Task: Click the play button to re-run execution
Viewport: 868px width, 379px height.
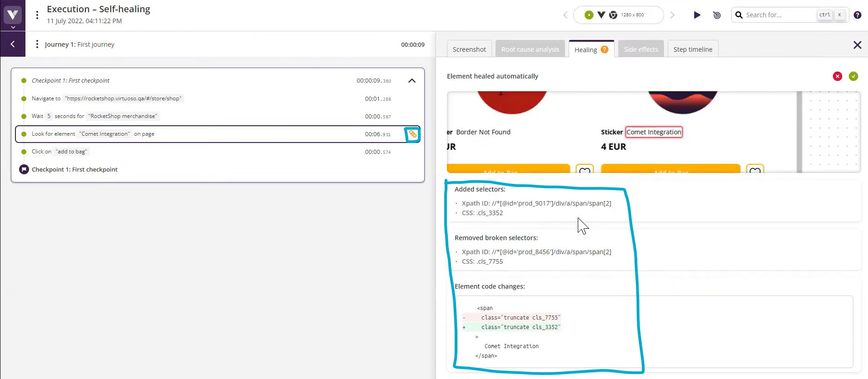Action: 697,15
